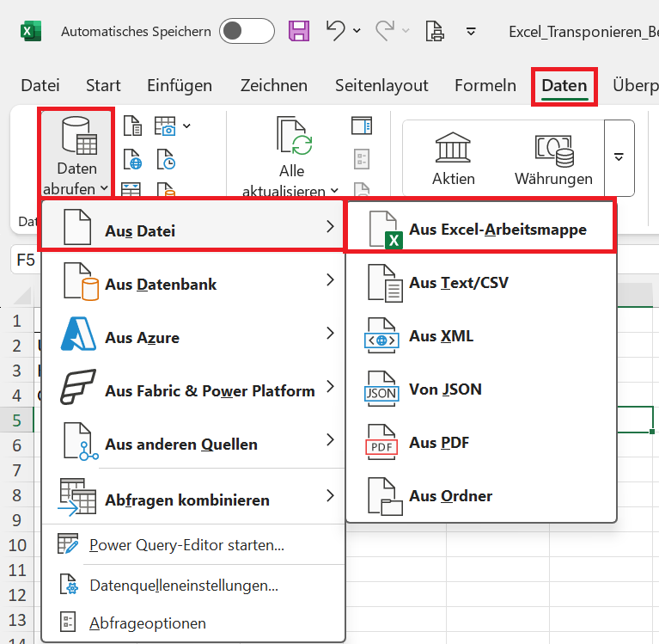Expand the Abfragen kombinieren submenu

pyautogui.click(x=193, y=496)
